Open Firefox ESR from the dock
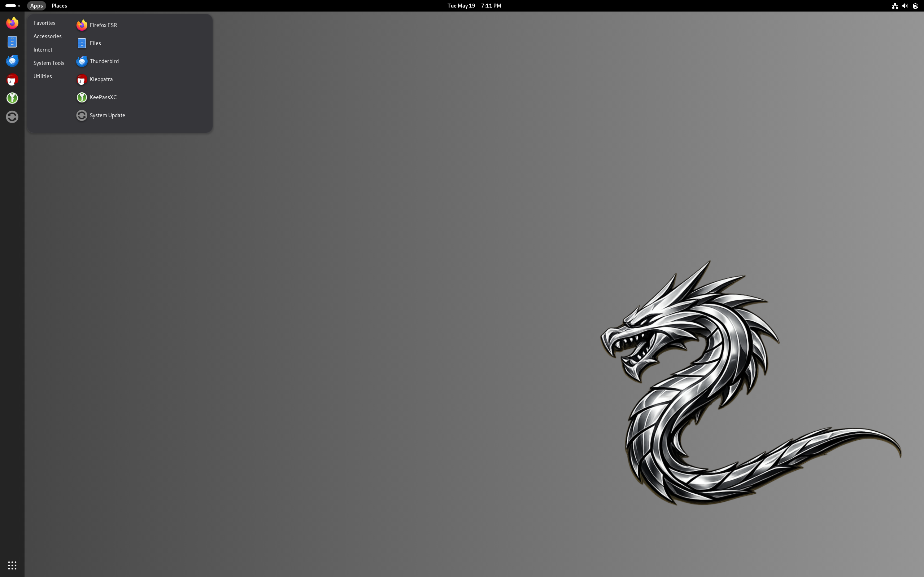The width and height of the screenshot is (924, 577). [x=12, y=23]
